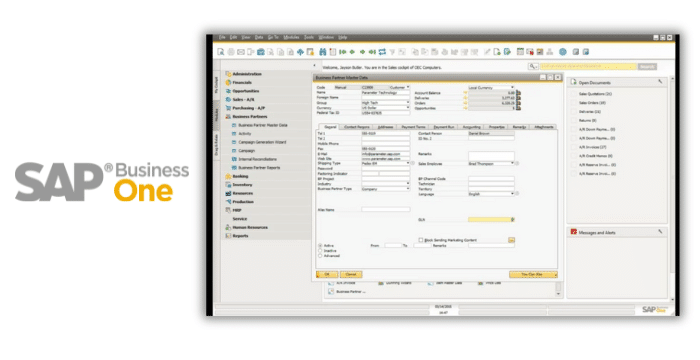Click the blue Refresh arrows toolbar icon
The height and width of the screenshot is (360, 700).
tap(382, 52)
